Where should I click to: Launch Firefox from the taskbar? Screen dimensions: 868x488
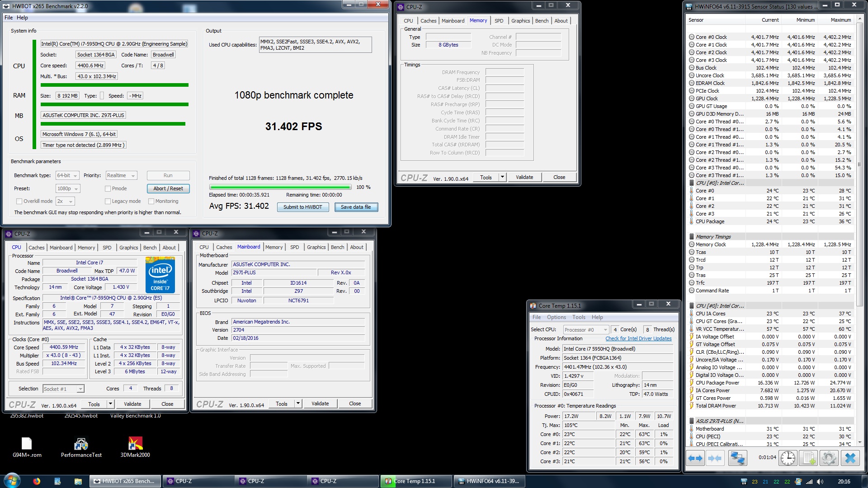37,481
